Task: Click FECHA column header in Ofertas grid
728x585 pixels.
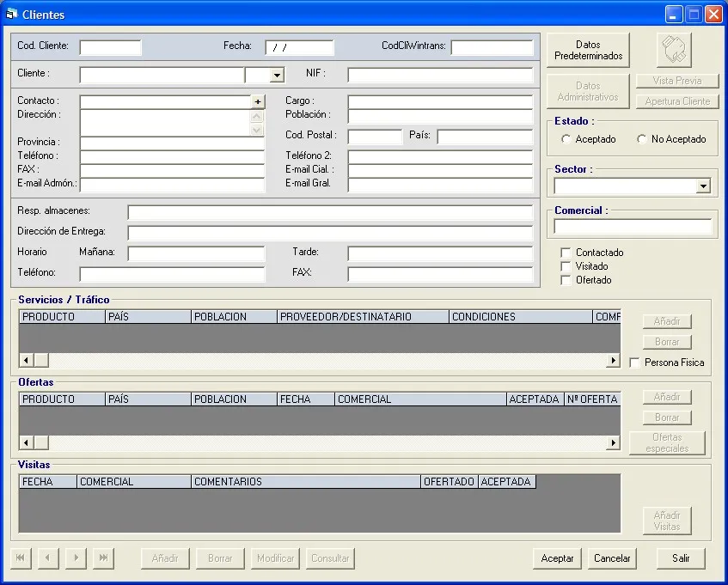Action: pyautogui.click(x=306, y=399)
